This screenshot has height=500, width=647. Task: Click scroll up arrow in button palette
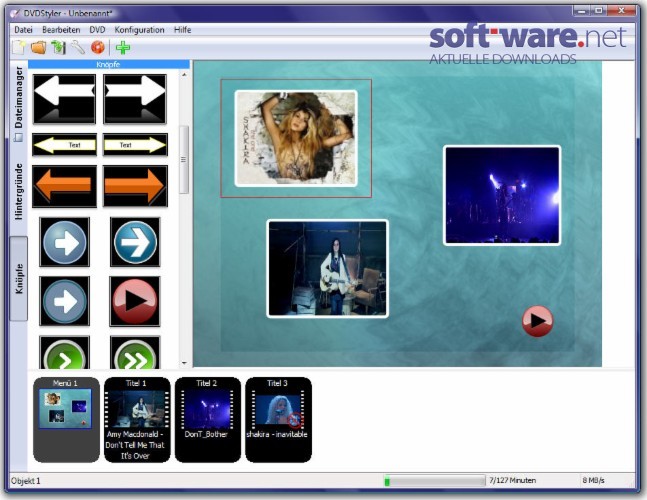click(x=184, y=75)
